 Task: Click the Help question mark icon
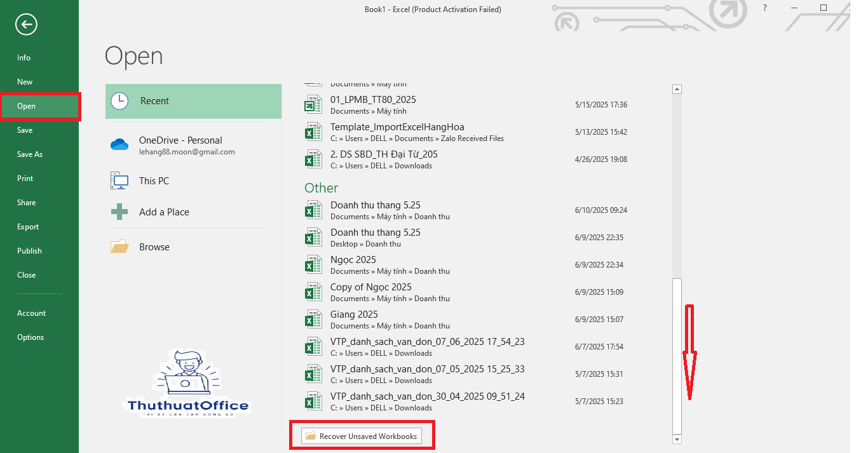(764, 8)
